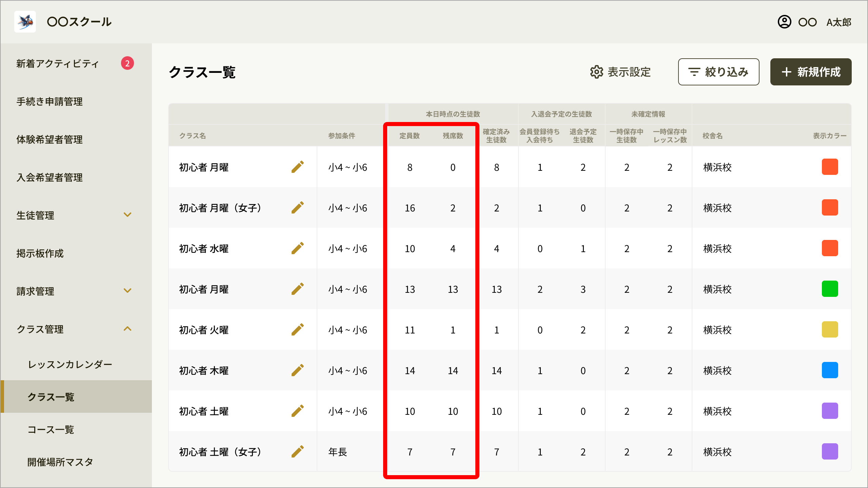This screenshot has width=868, height=488.
Task: Click green color swatch in 表示カラー column
Action: click(x=830, y=289)
